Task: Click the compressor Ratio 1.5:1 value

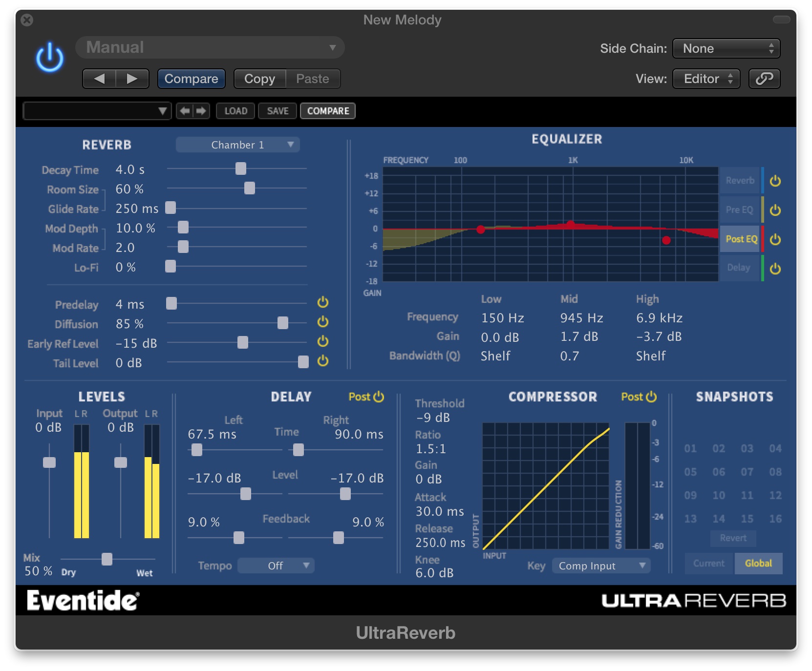Action: 430,449
